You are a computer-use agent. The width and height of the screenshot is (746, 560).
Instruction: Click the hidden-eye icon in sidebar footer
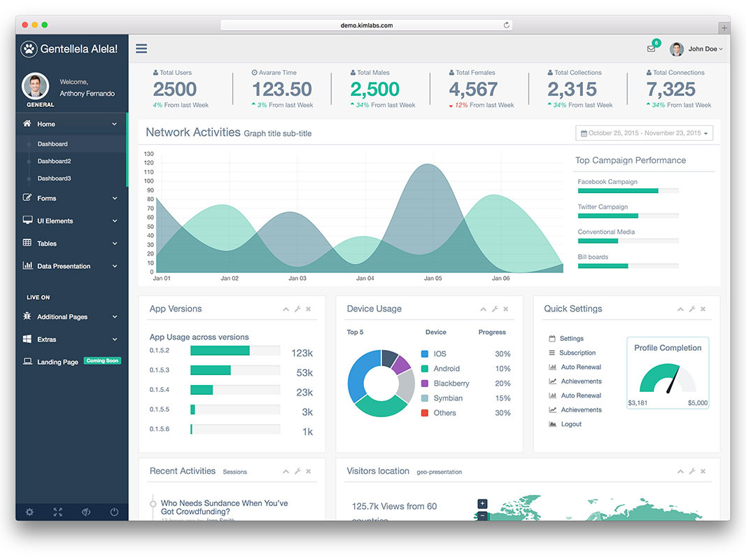pos(85,512)
